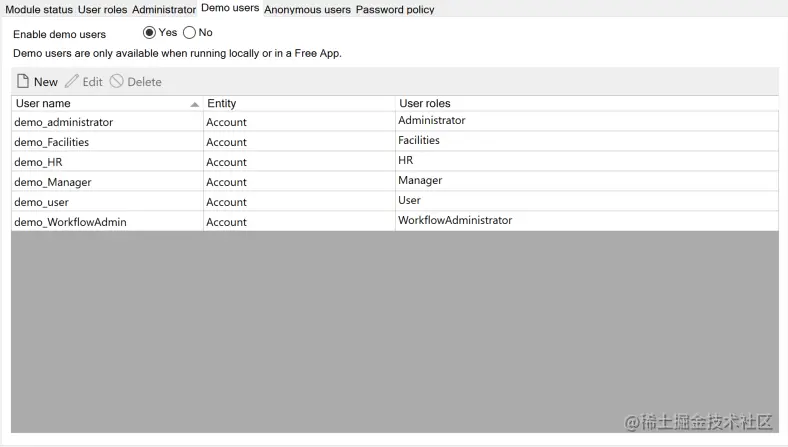Click the New document icon

pos(23,82)
